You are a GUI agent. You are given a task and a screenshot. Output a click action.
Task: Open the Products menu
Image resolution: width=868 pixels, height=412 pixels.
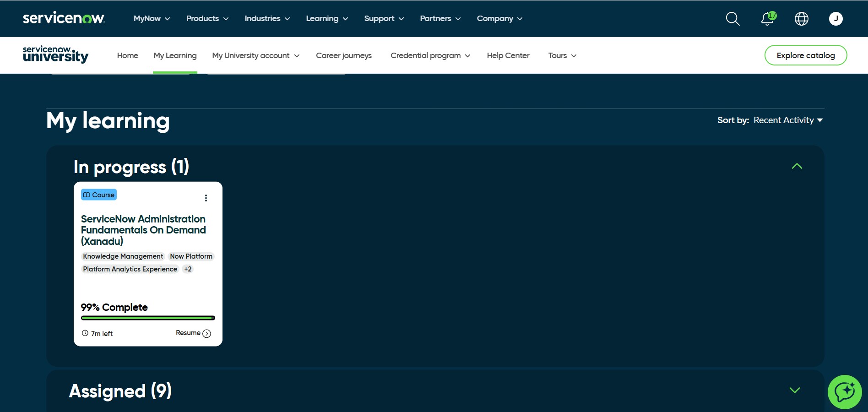tap(207, 18)
